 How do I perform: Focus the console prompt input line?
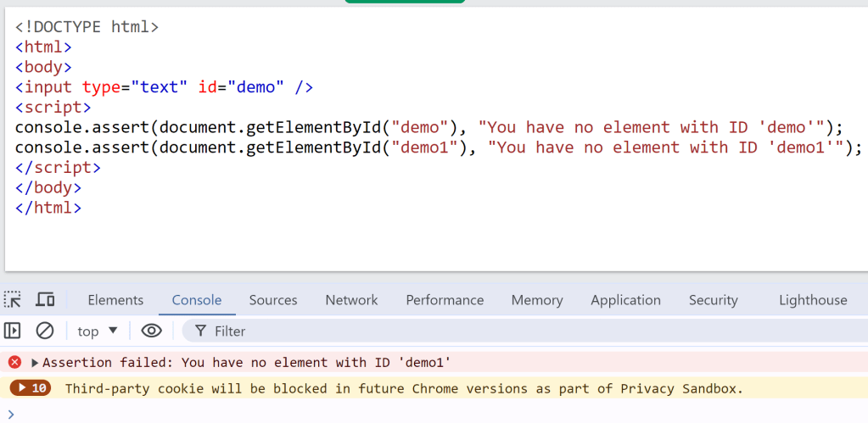[424, 413]
